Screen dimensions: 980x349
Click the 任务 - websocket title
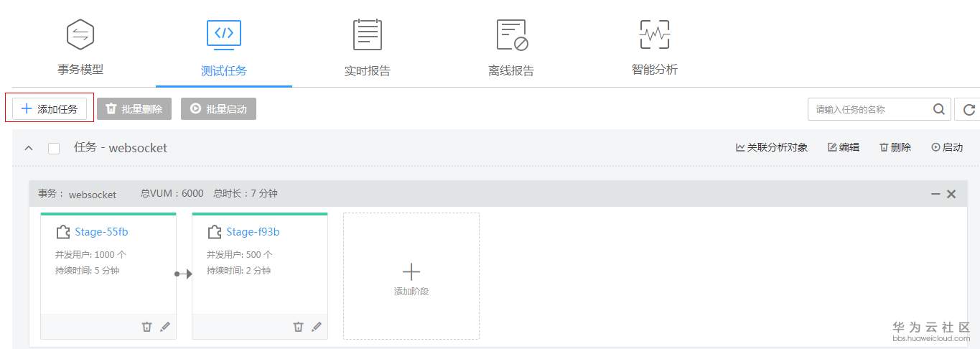(x=121, y=148)
